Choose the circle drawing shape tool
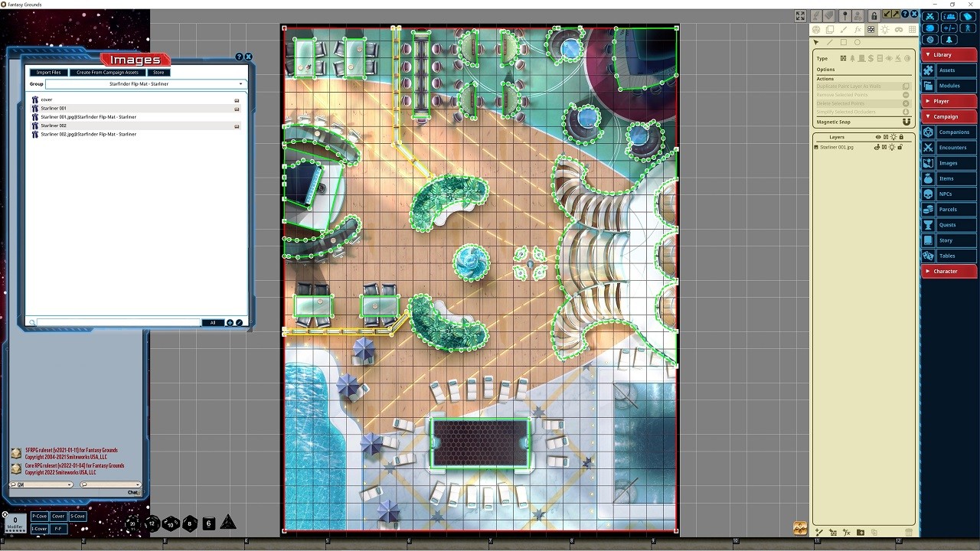This screenshot has height=551, width=980. (x=857, y=43)
